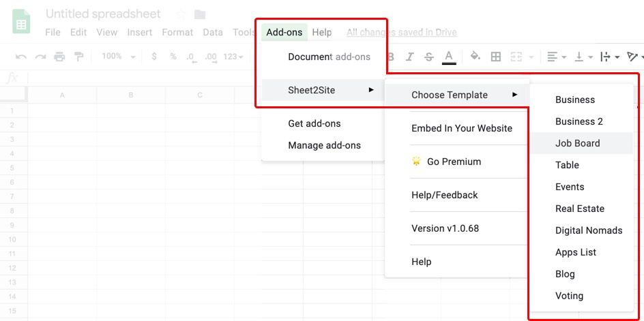Open the Format menu
Viewport: 644px width, 321px height.
click(x=177, y=33)
